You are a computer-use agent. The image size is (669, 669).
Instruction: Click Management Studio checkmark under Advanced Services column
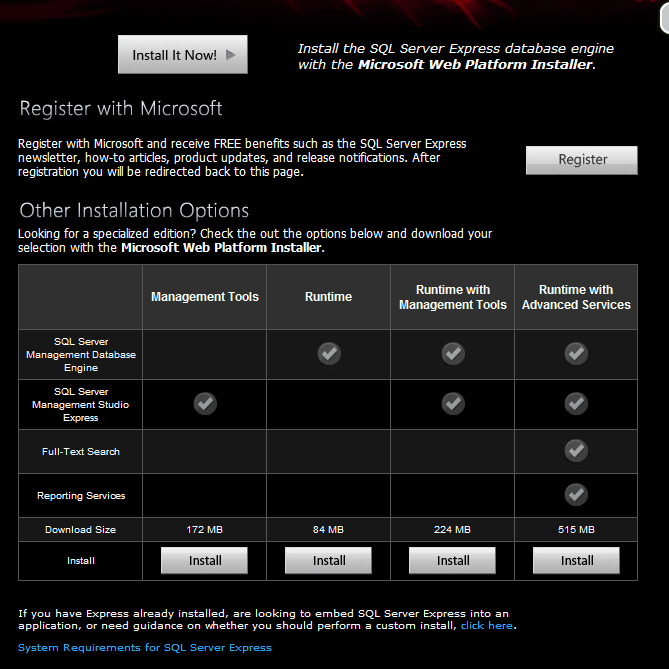[x=576, y=403]
